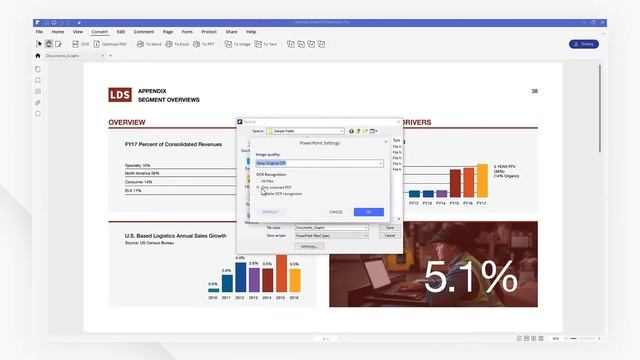Go to the Home start icon
The height and width of the screenshot is (360, 640).
[38, 56]
